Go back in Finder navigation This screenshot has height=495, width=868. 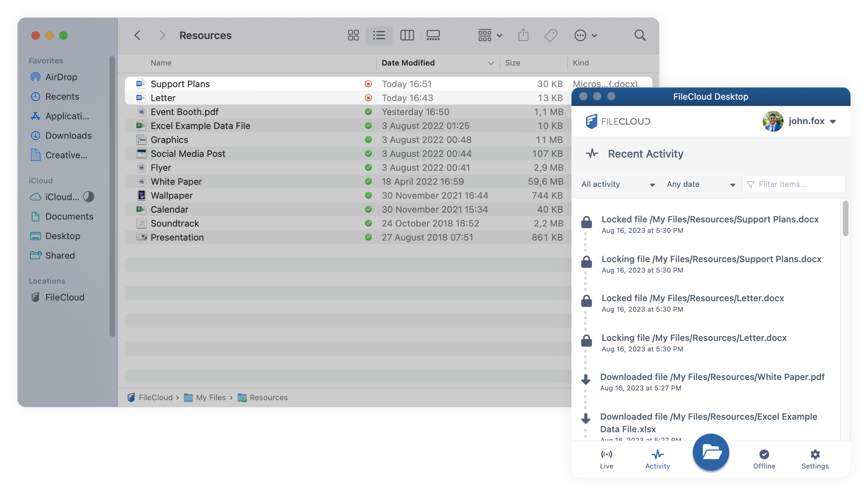137,35
